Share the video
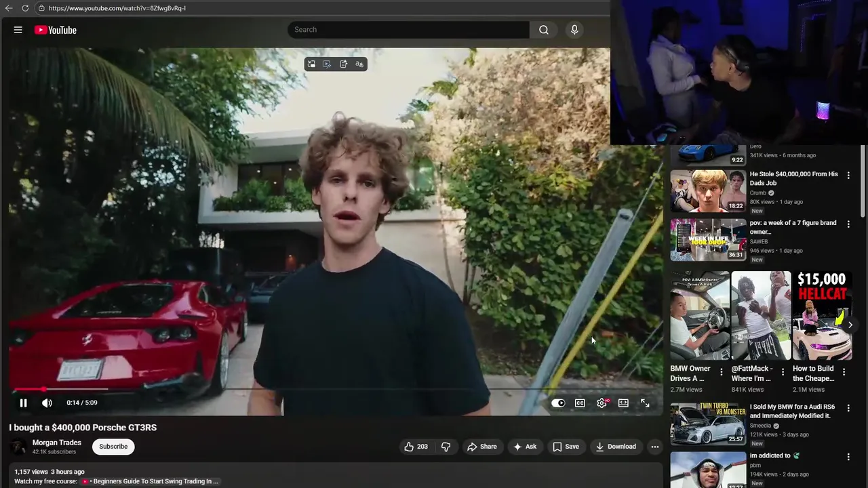Image resolution: width=868 pixels, height=488 pixels. [x=482, y=447]
